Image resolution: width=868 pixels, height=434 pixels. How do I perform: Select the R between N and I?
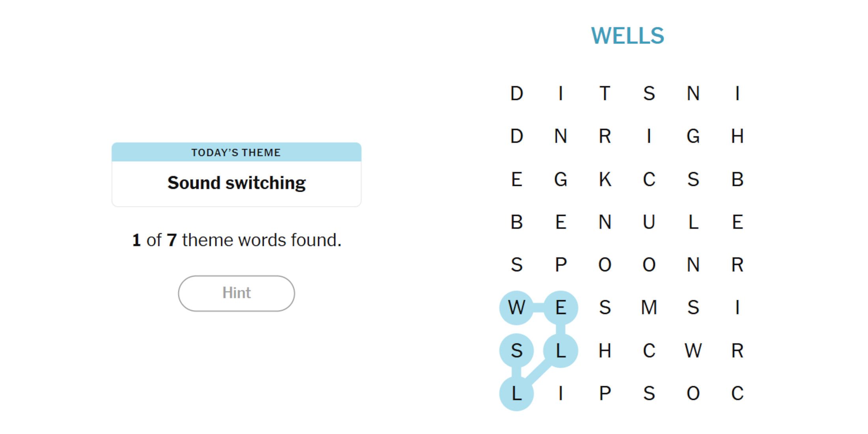click(x=605, y=136)
